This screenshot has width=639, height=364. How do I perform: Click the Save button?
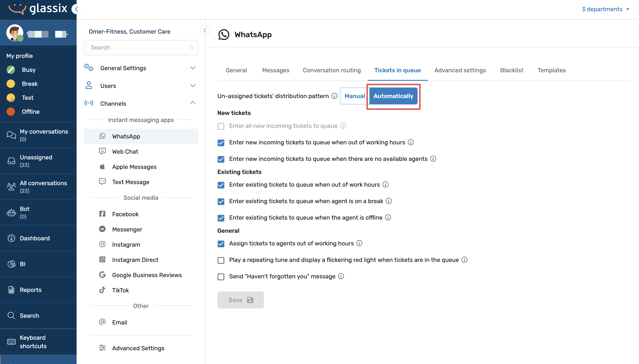coord(240,300)
